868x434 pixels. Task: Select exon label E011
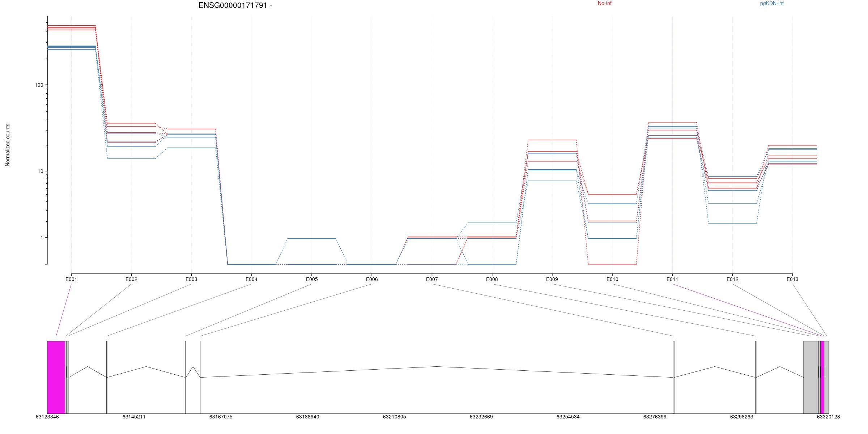pyautogui.click(x=672, y=279)
